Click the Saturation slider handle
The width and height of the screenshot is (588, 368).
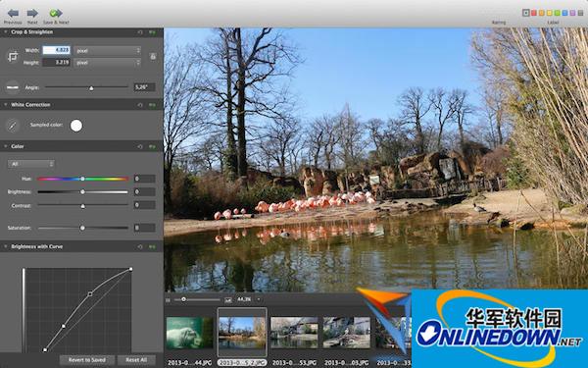tap(82, 228)
